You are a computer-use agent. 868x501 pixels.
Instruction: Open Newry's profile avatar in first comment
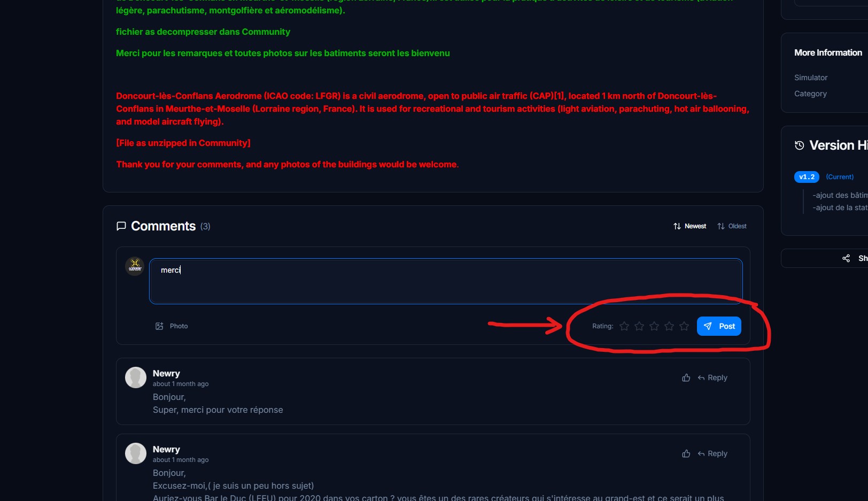point(136,377)
